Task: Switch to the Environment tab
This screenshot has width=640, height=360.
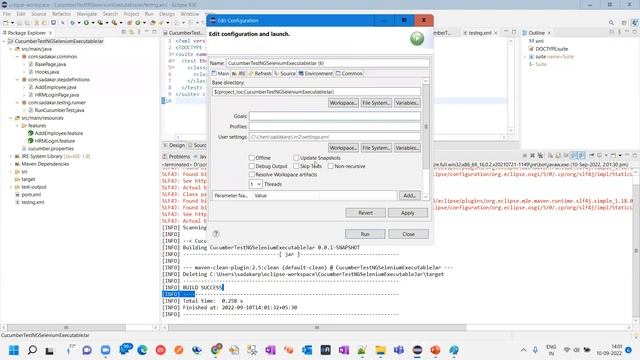Action: [x=316, y=73]
